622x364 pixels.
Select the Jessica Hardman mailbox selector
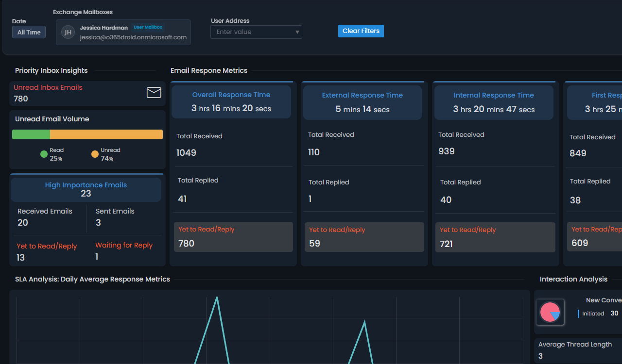(123, 33)
